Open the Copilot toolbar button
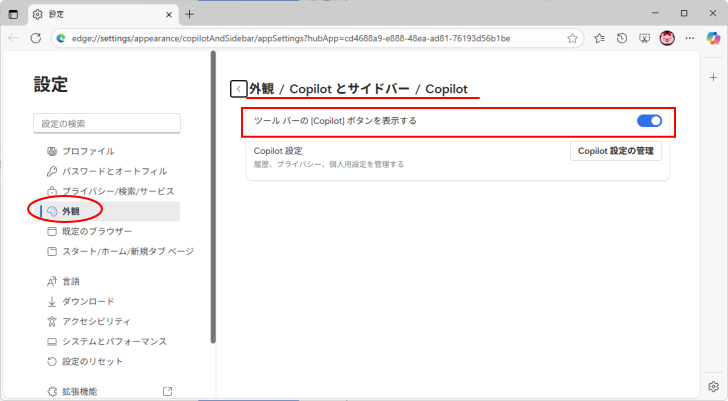The height and width of the screenshot is (401, 728). [x=713, y=38]
